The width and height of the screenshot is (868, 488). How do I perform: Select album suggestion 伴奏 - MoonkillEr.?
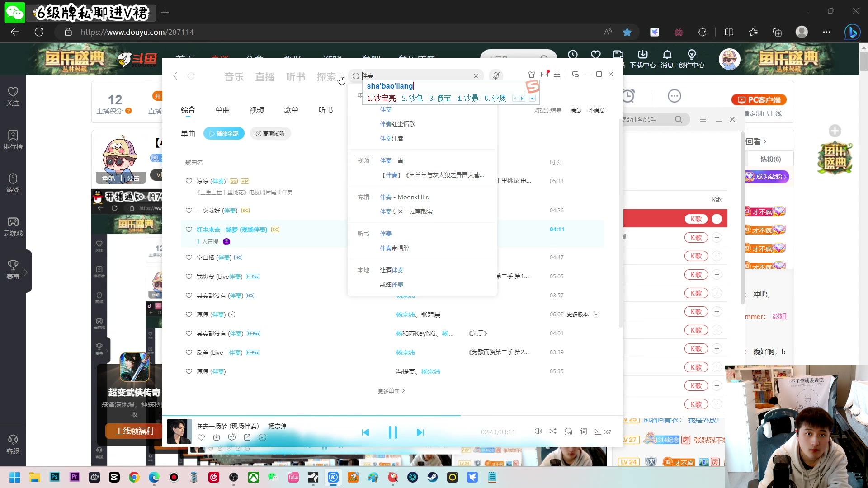pyautogui.click(x=405, y=197)
